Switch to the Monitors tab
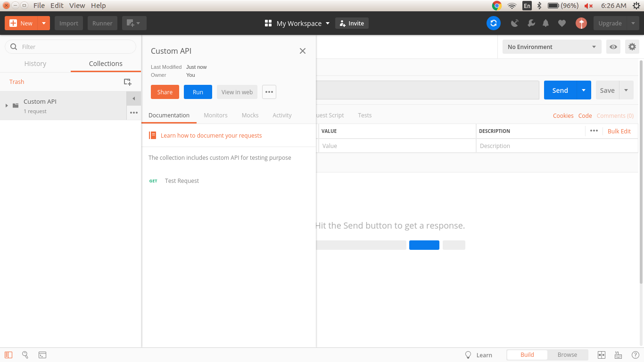644x362 pixels. click(x=215, y=115)
